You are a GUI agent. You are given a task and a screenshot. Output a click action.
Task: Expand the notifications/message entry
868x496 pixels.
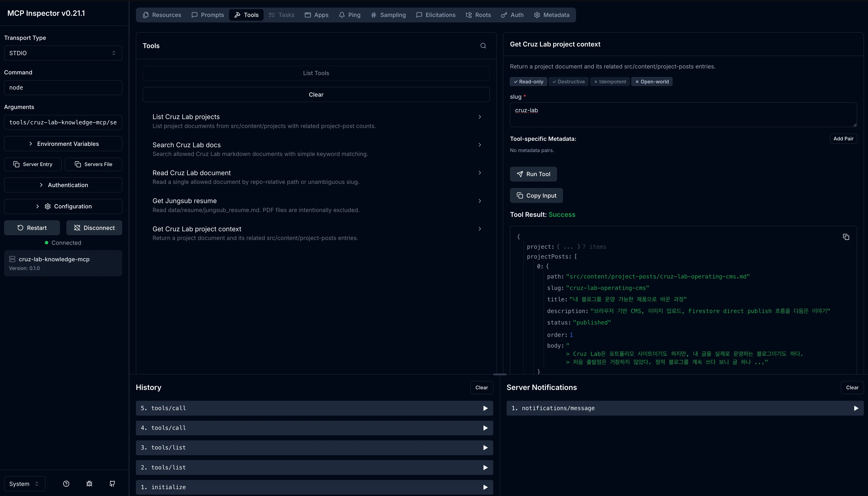(x=685, y=408)
